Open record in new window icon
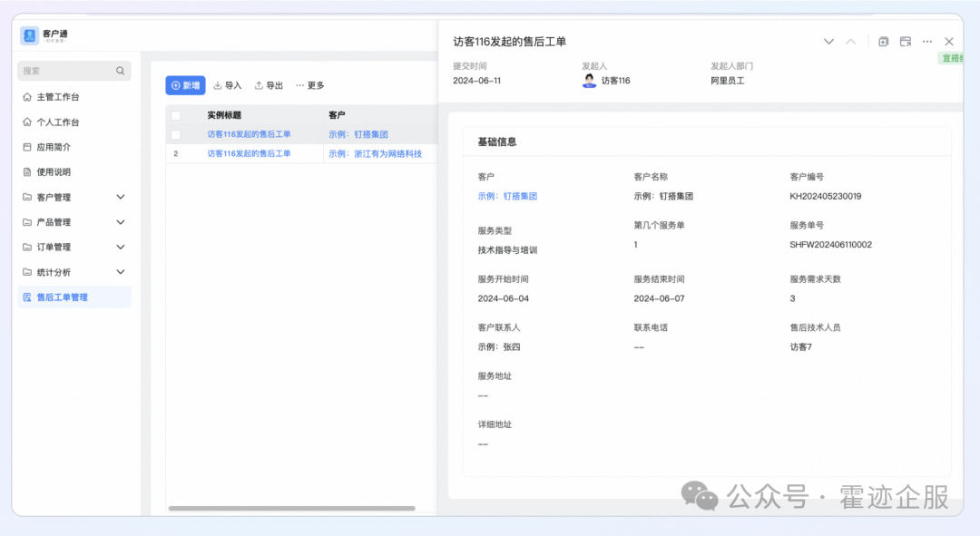Screen dimensions: 980x536 905,42
